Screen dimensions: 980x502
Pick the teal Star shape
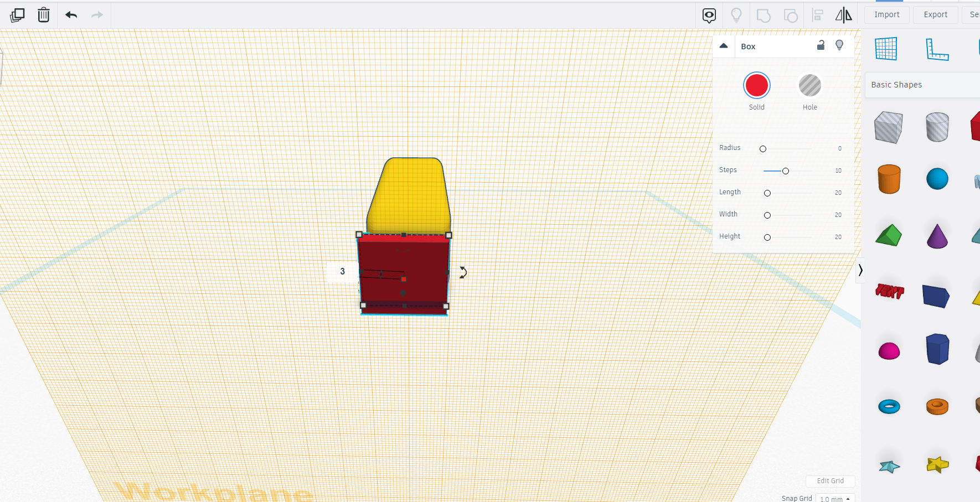pos(889,467)
